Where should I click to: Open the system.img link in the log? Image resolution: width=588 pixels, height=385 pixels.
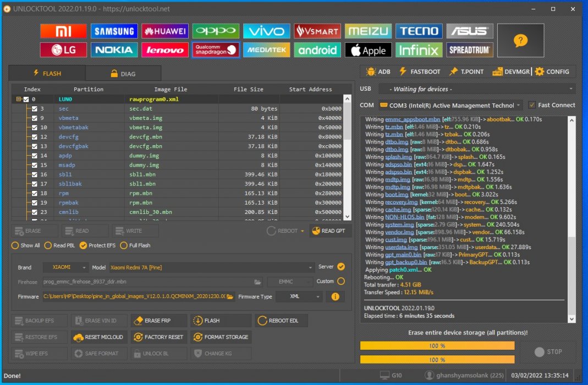399,224
